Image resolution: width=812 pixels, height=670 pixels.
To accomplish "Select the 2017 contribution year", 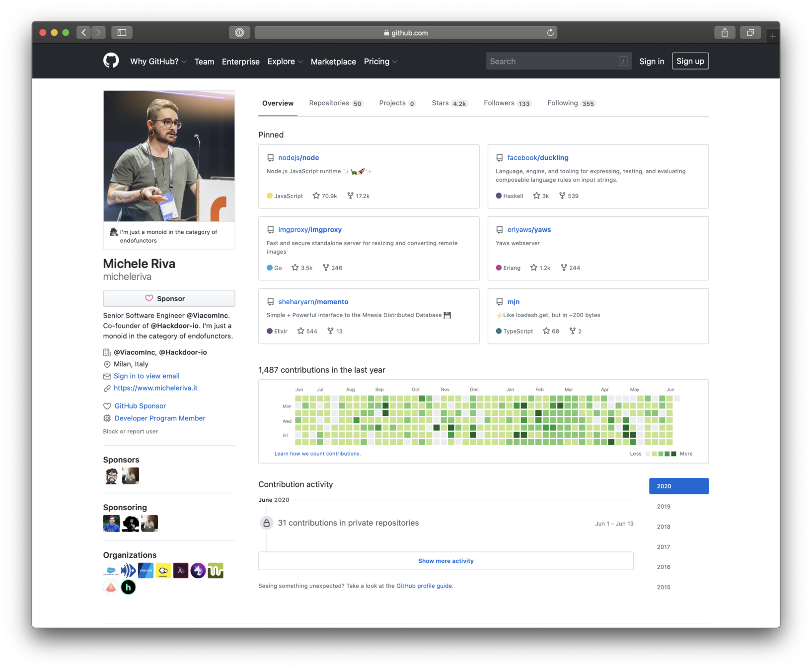I will point(664,547).
